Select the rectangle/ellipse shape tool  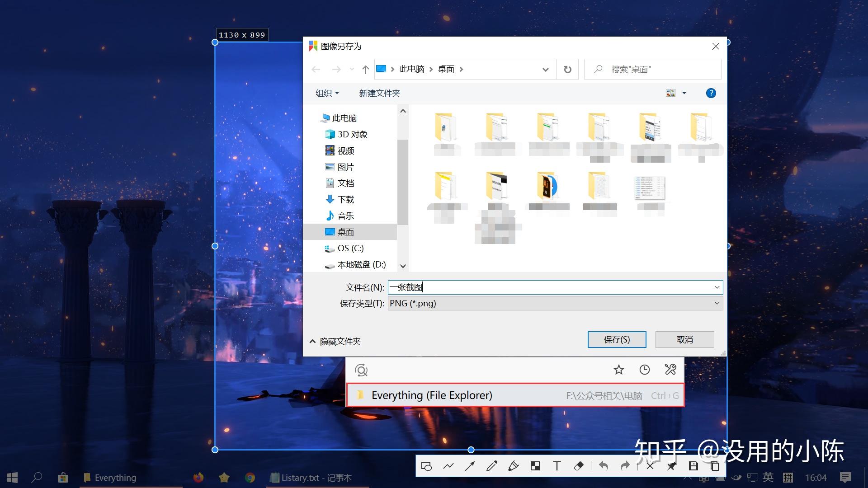coord(426,466)
